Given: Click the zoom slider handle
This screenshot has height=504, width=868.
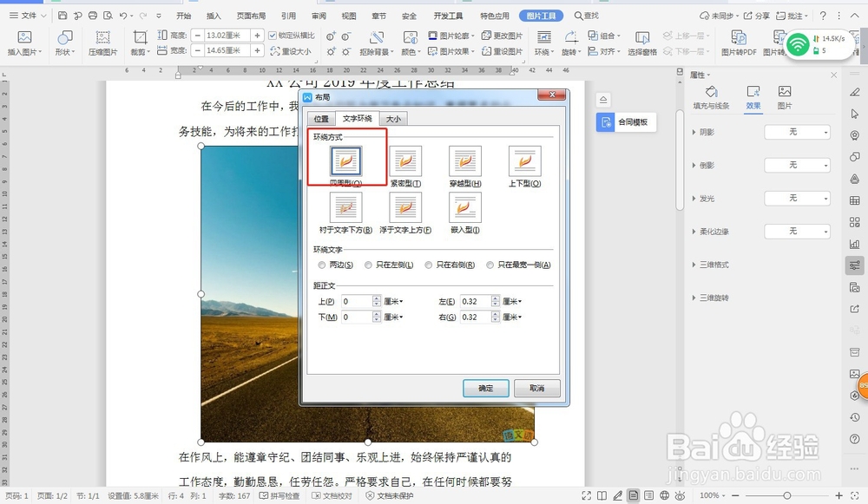Looking at the screenshot, I should coord(786,495).
